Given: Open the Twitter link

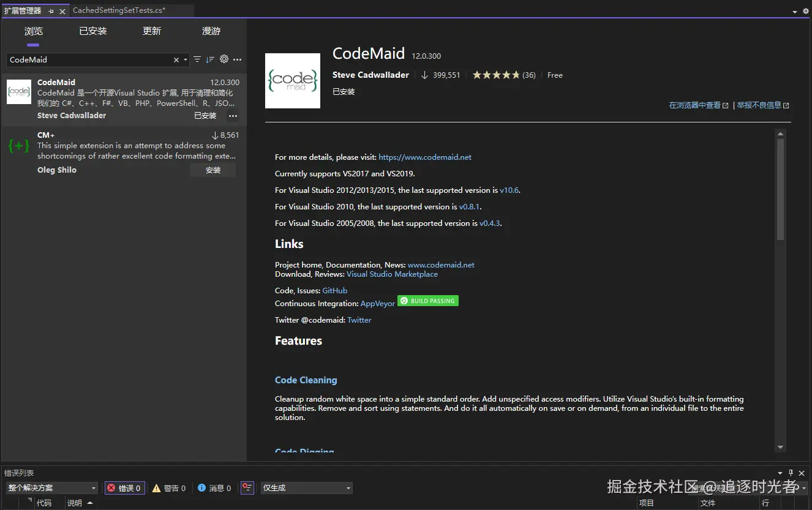Looking at the screenshot, I should [359, 320].
